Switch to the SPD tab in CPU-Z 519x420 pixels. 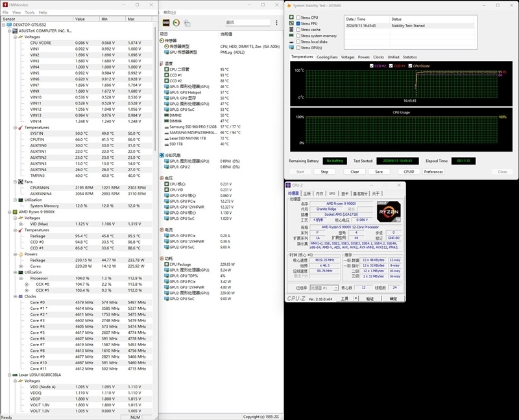point(332,193)
